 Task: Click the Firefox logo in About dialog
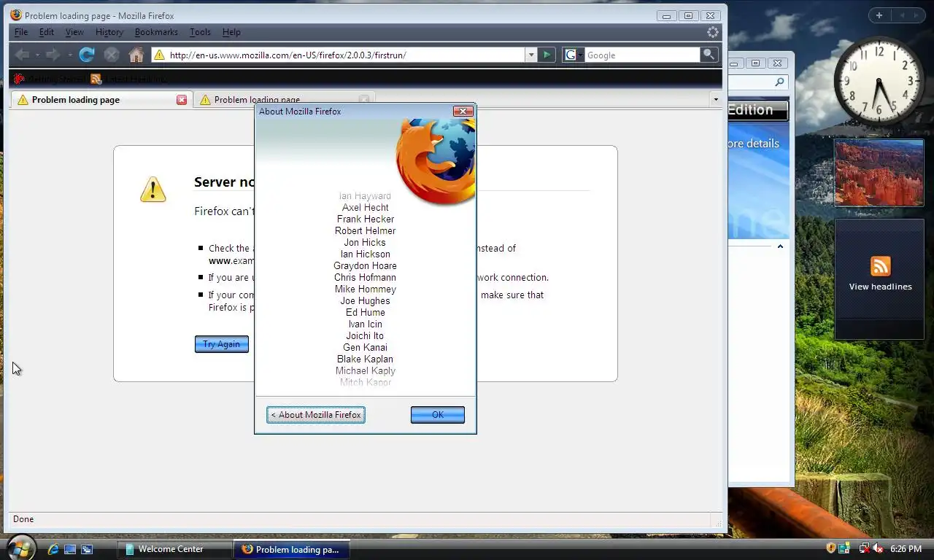pos(436,161)
